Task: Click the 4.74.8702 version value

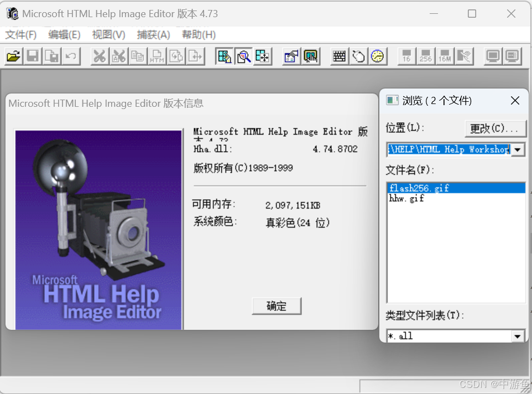Action: click(x=335, y=149)
